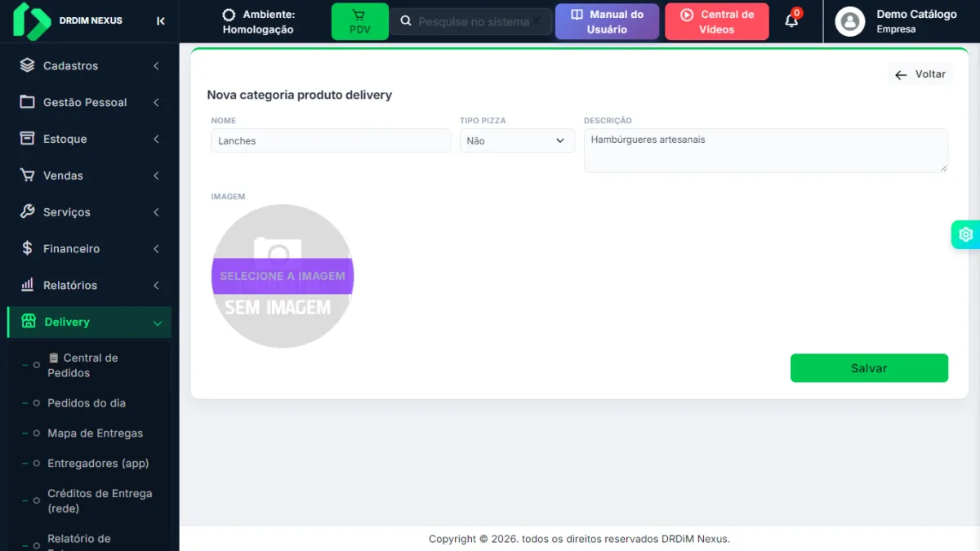
Task: Open the notifications bell
Action: click(791, 20)
